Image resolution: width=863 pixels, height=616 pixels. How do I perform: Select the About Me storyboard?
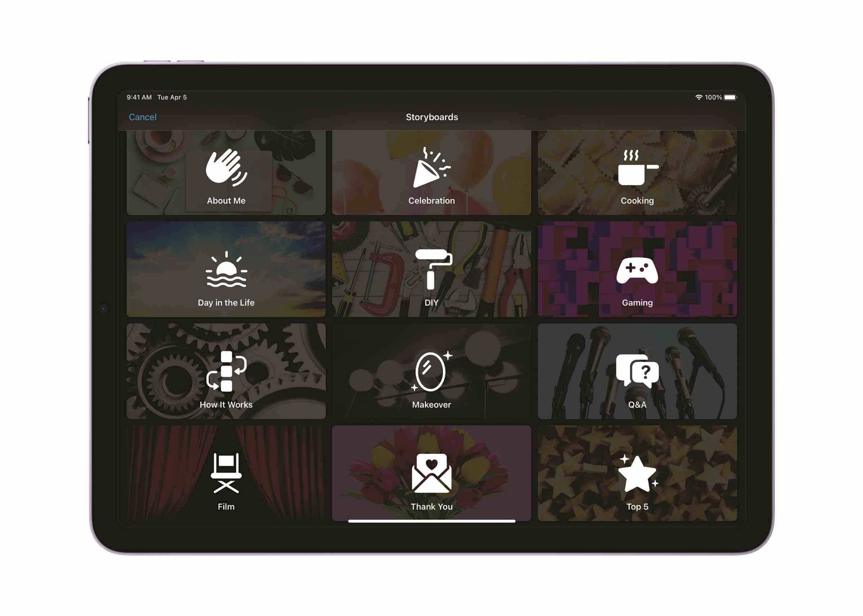coord(225,175)
